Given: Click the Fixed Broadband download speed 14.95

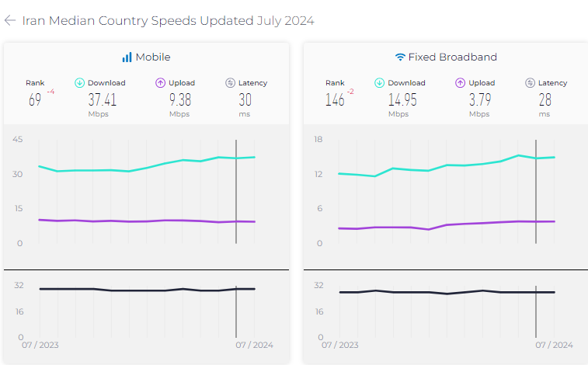Looking at the screenshot, I should tap(402, 100).
